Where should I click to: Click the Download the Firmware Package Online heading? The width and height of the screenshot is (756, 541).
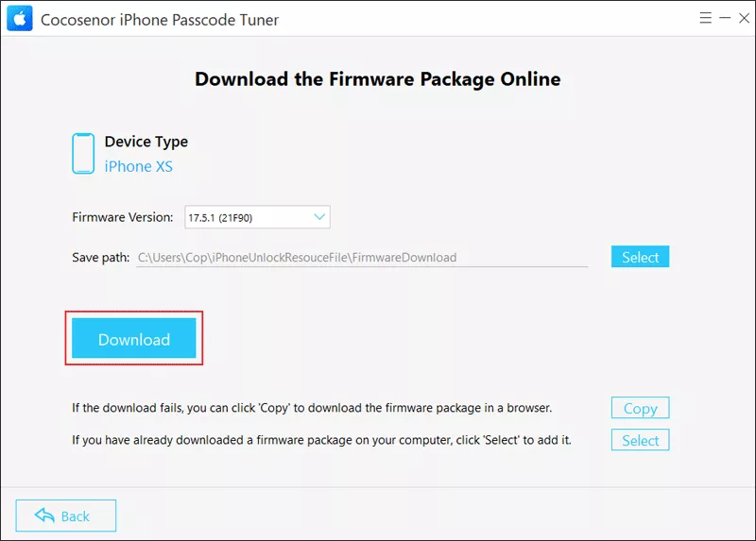[x=377, y=79]
